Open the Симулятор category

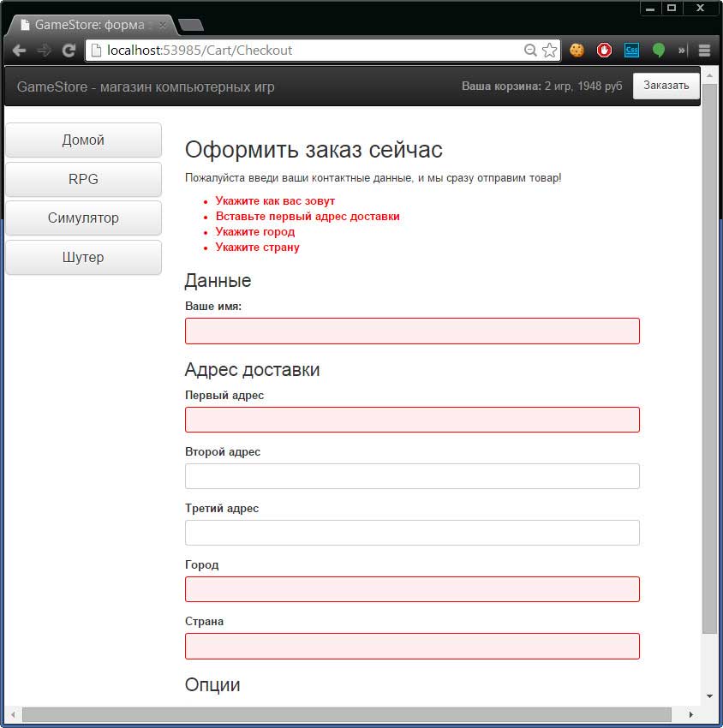tap(84, 218)
